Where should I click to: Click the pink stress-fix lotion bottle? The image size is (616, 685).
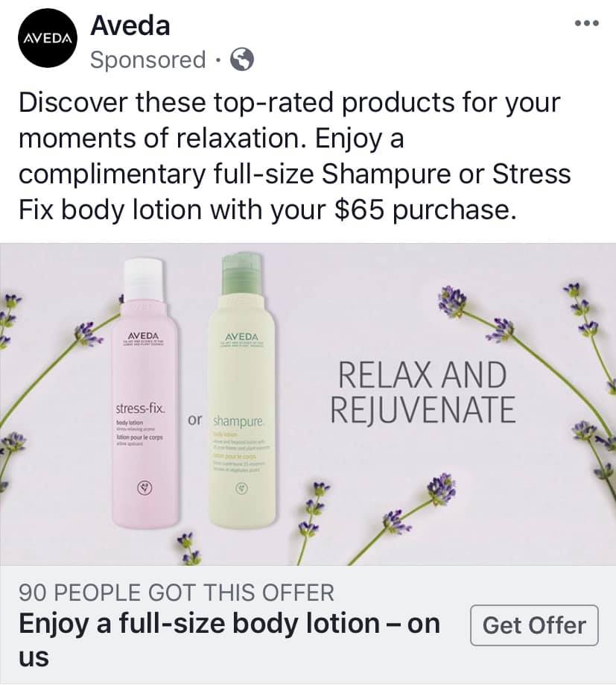coord(145,392)
